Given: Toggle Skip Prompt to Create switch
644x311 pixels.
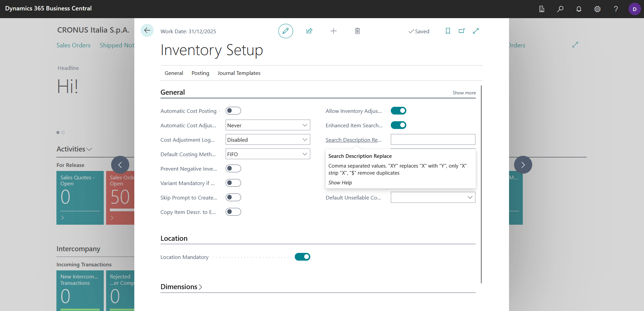Looking at the screenshot, I should (233, 197).
